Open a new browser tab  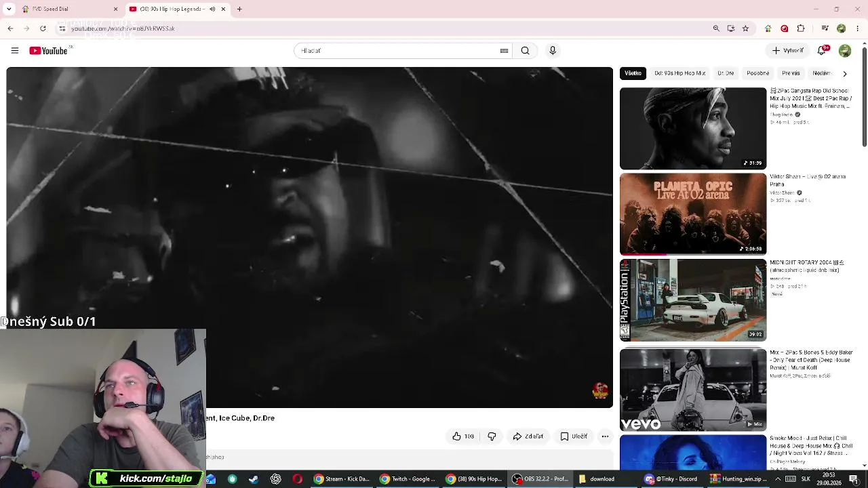[239, 9]
